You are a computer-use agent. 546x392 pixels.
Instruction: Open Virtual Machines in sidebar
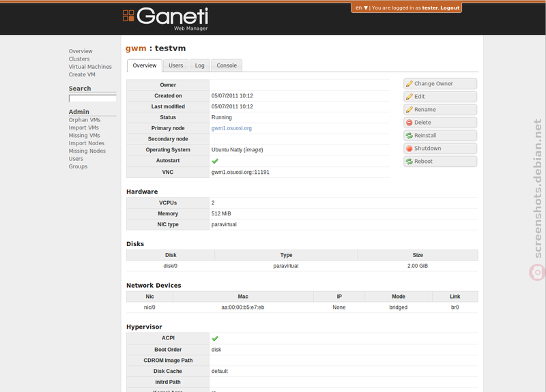90,66
